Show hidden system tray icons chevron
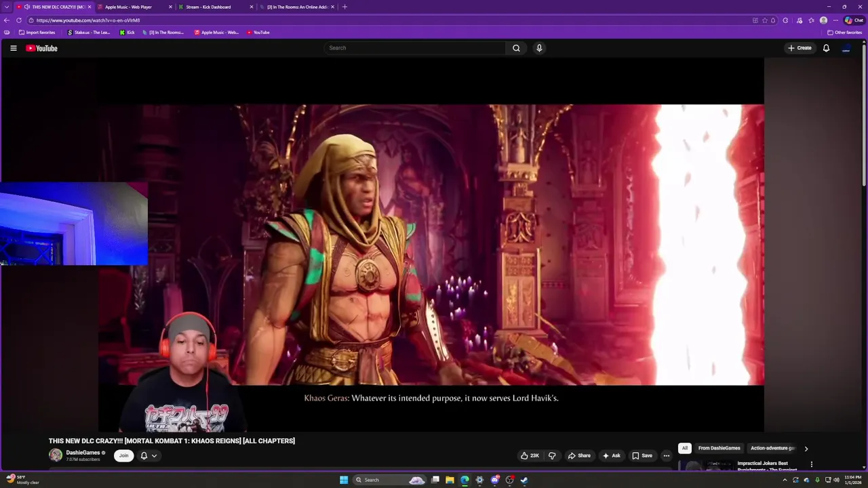Viewport: 868px width, 488px height. tap(785, 480)
